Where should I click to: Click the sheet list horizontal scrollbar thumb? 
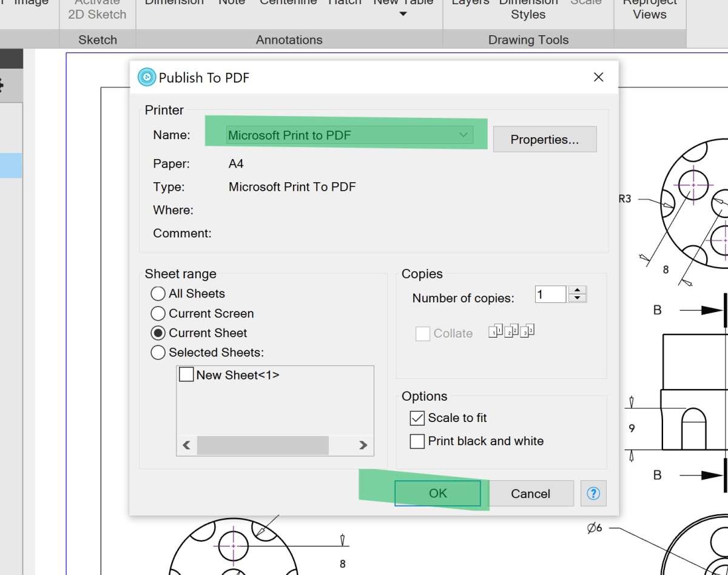tap(263, 445)
